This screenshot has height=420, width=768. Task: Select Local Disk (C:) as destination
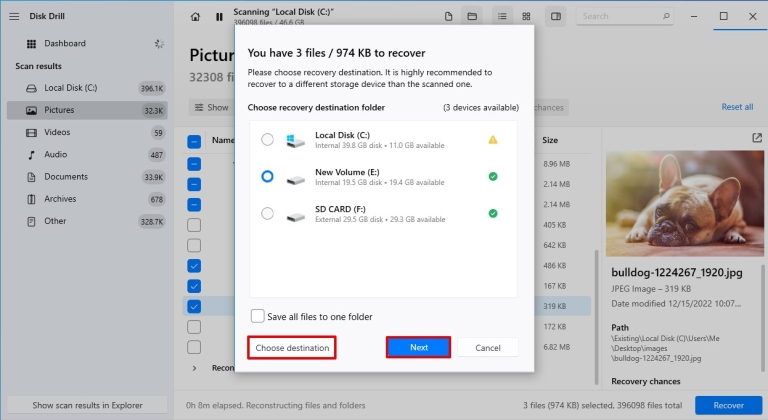click(x=267, y=140)
